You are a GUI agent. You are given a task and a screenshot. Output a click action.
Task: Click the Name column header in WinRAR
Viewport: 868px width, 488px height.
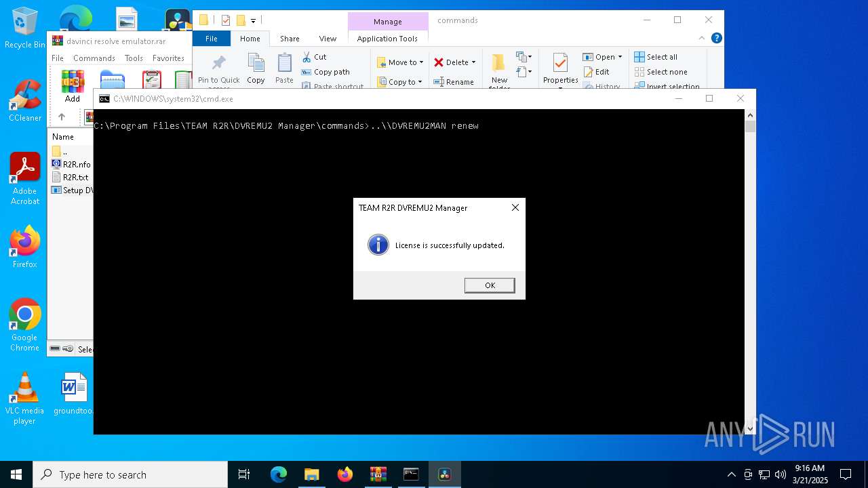pyautogui.click(x=63, y=136)
